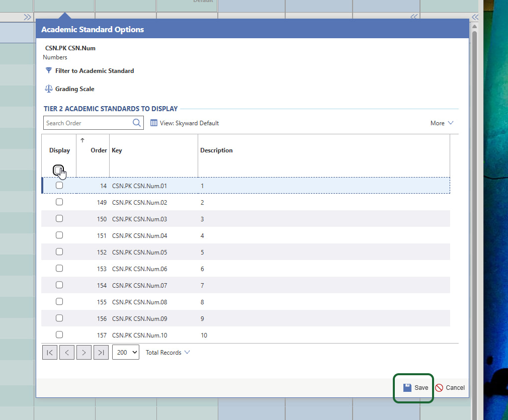Check Display for CSN.PK CSN.Num.10

point(59,335)
